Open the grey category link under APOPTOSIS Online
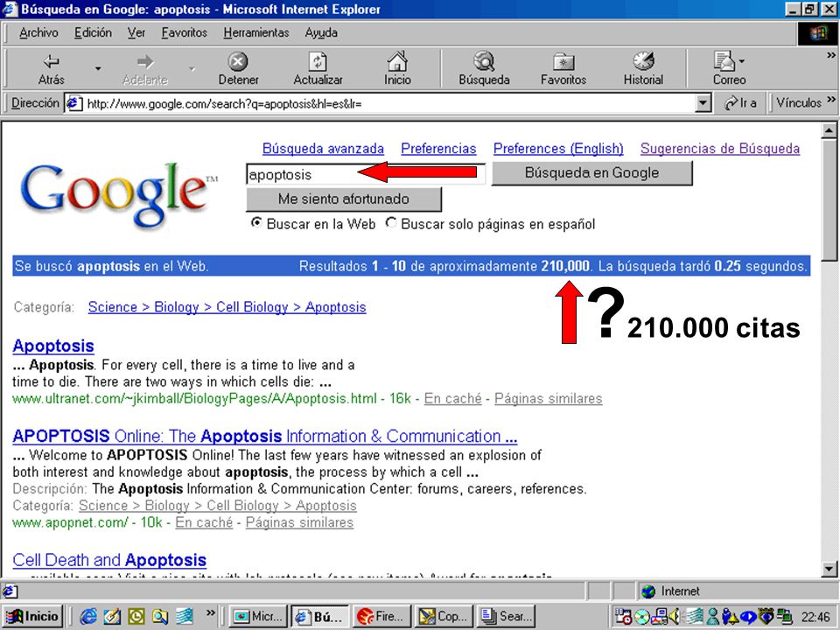This screenshot has width=840, height=630. click(x=218, y=506)
